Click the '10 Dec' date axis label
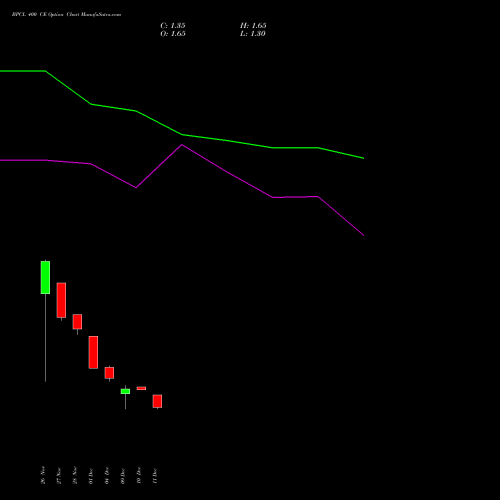This screenshot has width=500, height=500. pyautogui.click(x=139, y=475)
